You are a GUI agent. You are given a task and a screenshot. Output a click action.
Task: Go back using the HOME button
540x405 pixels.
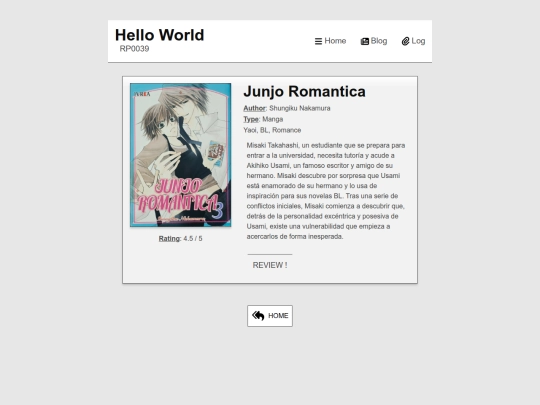pyautogui.click(x=270, y=316)
